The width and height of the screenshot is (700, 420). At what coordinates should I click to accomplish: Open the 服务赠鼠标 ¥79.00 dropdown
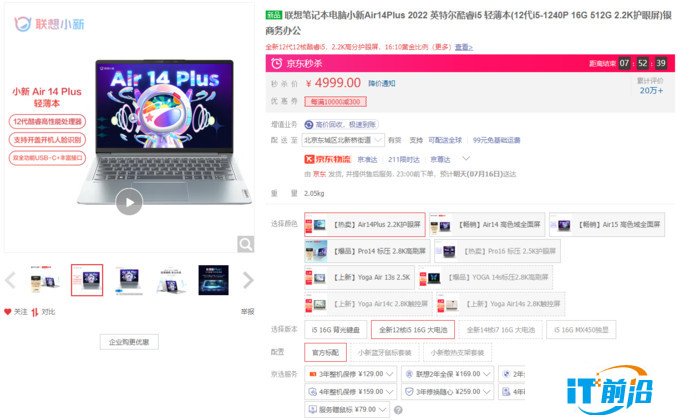click(347, 409)
